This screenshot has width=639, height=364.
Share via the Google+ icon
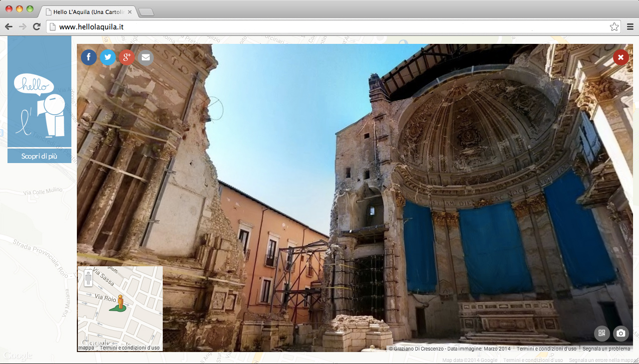coord(127,57)
